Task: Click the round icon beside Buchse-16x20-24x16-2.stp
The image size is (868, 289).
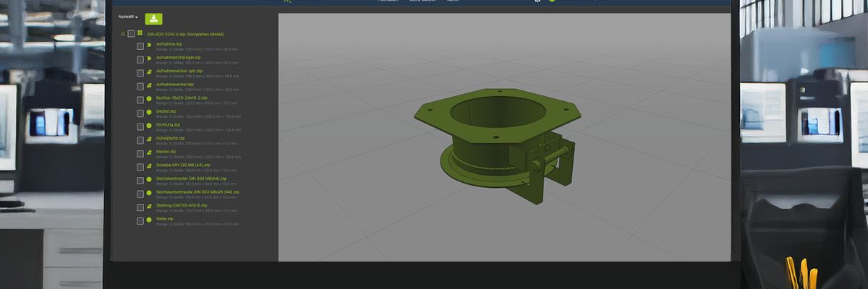Action: click(149, 98)
